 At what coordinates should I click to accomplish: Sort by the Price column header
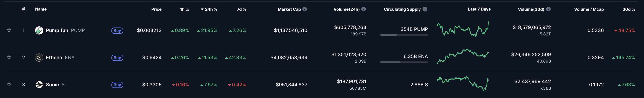click(x=156, y=9)
